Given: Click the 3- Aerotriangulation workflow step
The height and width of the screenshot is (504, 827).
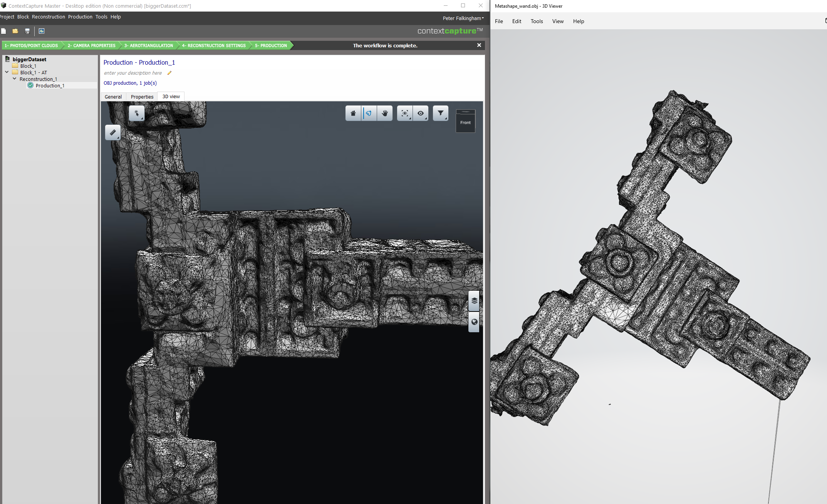Looking at the screenshot, I should coord(149,45).
